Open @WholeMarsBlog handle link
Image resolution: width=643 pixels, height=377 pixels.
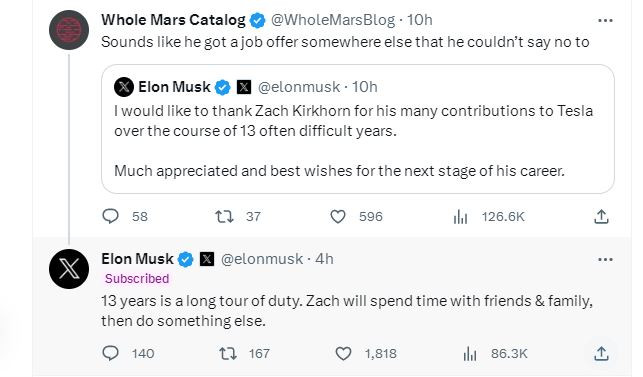(333, 20)
